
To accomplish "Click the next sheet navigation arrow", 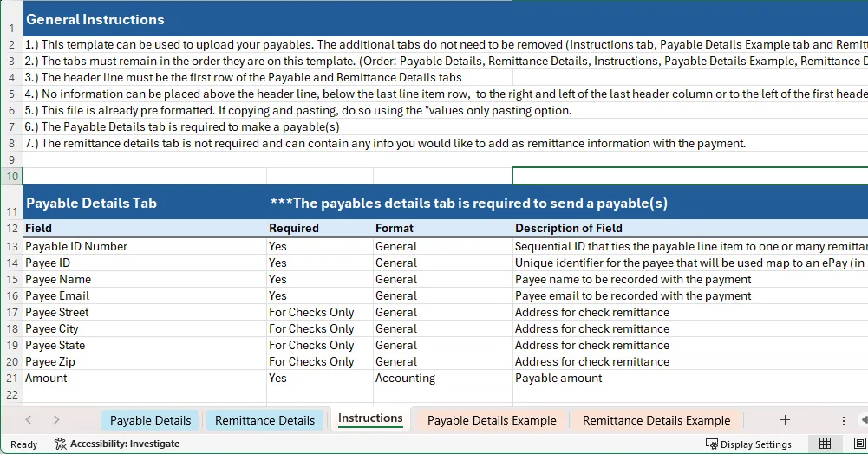I will point(55,420).
